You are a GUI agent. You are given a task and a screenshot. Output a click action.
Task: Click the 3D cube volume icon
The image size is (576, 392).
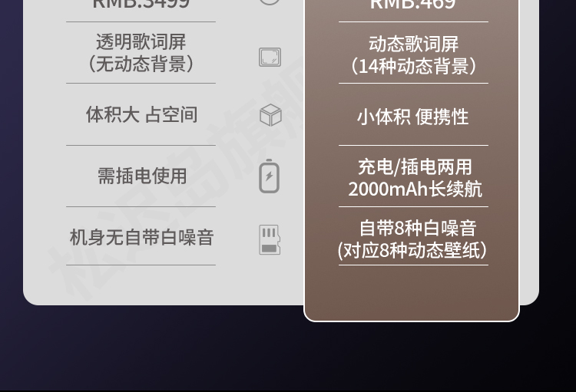point(271,115)
